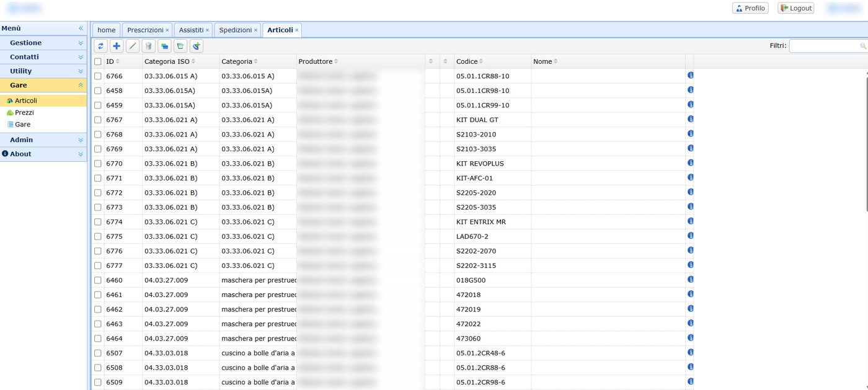This screenshot has width=868, height=390.
Task: Click the toolbar icon with overlapping green and blue windows
Action: [x=164, y=46]
